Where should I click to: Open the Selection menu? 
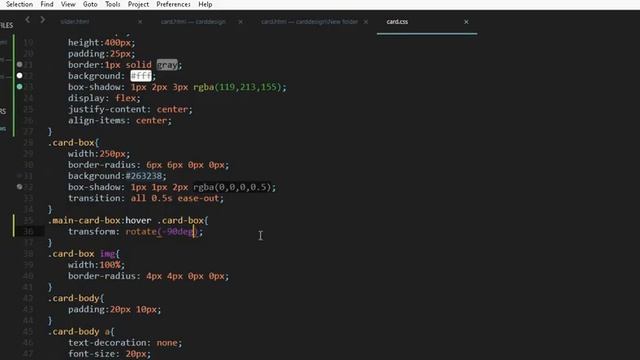(19, 4)
